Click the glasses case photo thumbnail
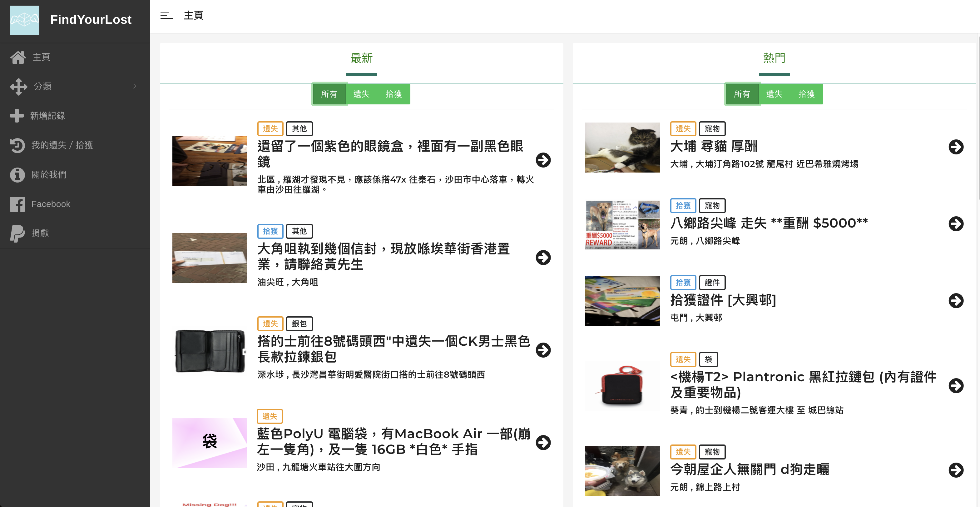The width and height of the screenshot is (980, 507). click(x=210, y=160)
